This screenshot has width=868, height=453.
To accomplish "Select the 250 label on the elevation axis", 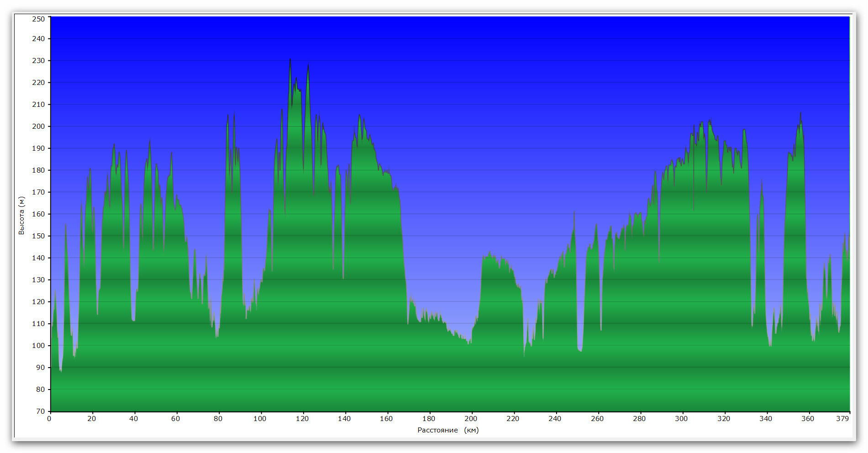I will click(38, 19).
